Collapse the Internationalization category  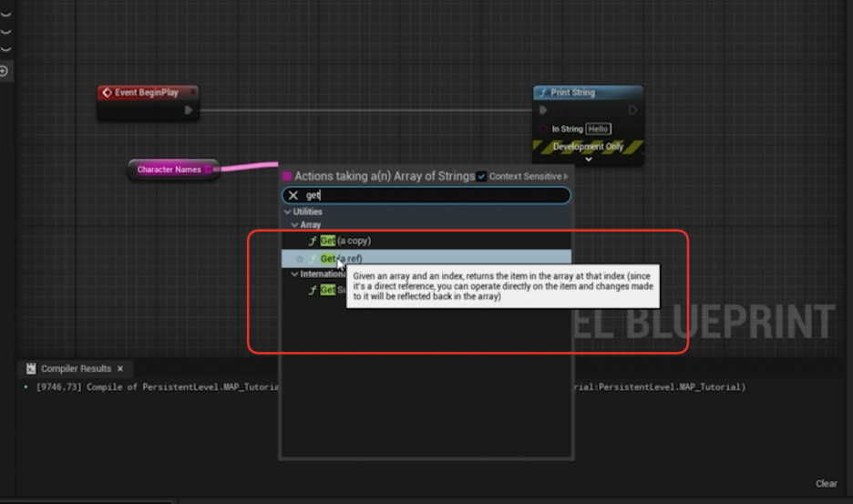(x=294, y=273)
